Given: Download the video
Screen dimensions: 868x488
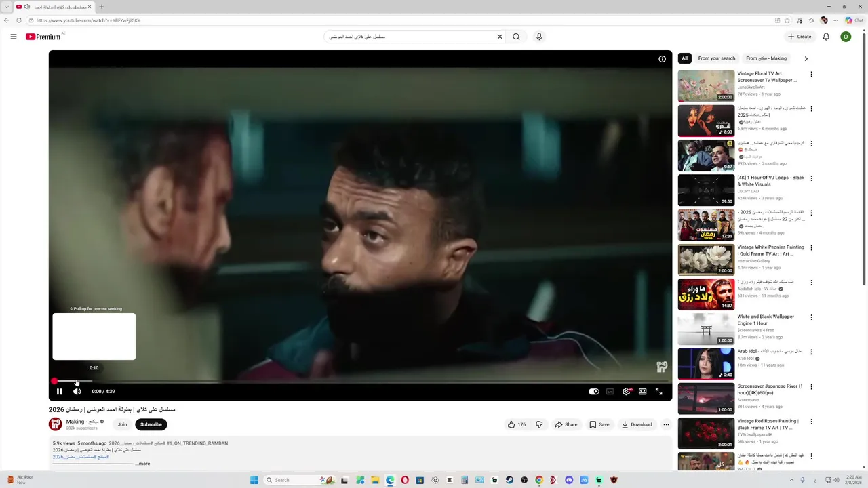Looking at the screenshot, I should pyautogui.click(x=637, y=424).
